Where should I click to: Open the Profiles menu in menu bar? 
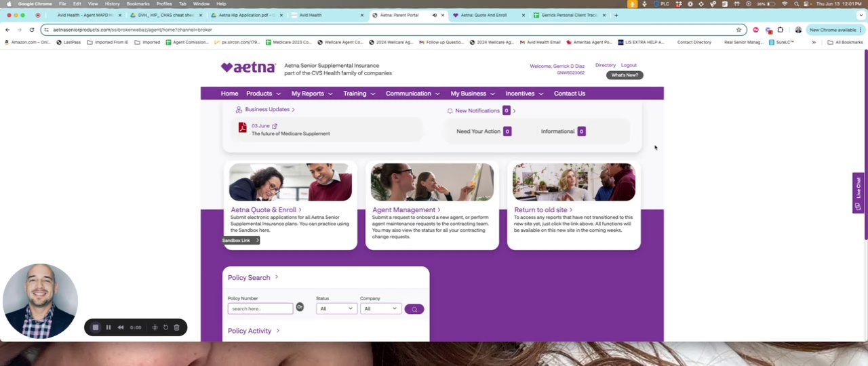coord(164,4)
